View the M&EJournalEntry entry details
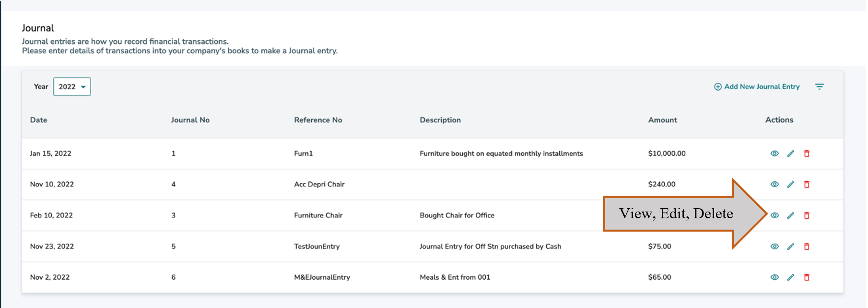Viewport: 868px width, 308px height. pyautogui.click(x=774, y=277)
